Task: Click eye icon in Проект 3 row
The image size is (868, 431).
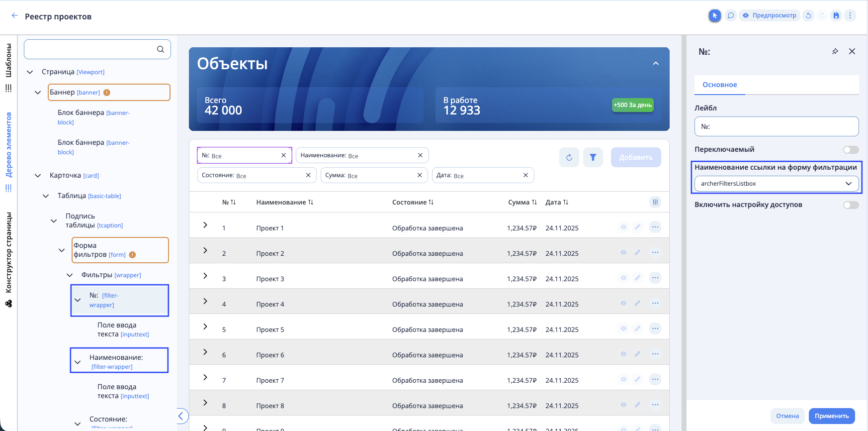Action: click(623, 278)
